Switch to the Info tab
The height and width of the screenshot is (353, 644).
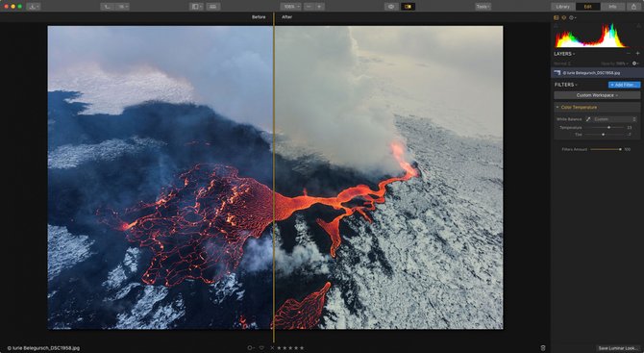[x=612, y=7]
